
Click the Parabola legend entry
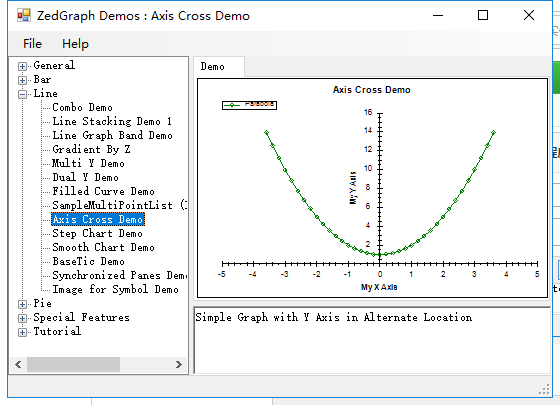tap(249, 105)
